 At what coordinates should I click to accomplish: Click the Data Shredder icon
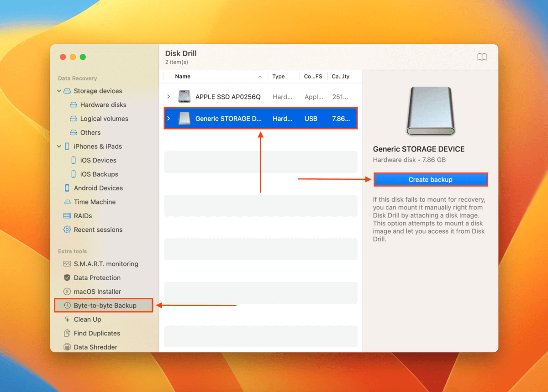[67, 347]
